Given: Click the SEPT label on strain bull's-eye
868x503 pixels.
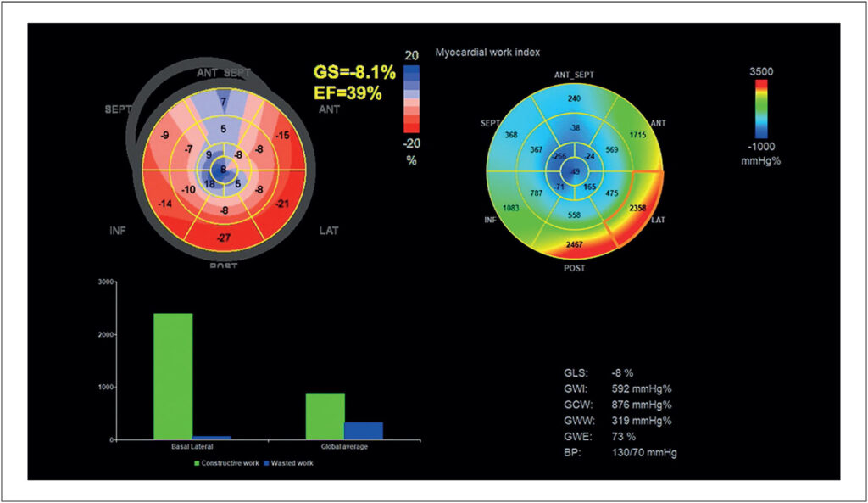Looking at the screenshot, I should click(x=118, y=109).
